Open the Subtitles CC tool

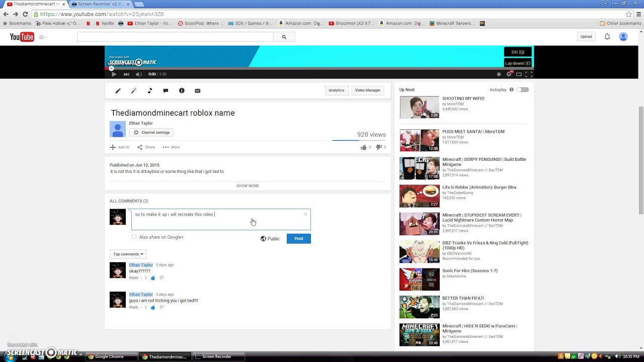pyautogui.click(x=198, y=90)
